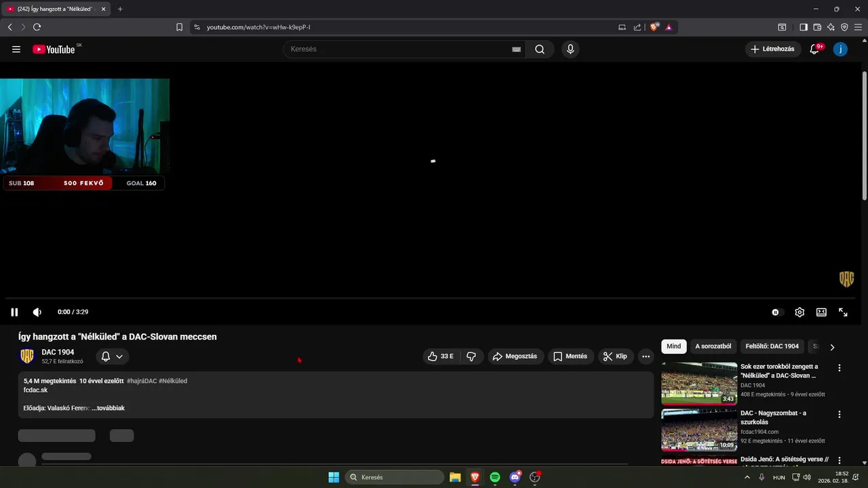This screenshot has width=868, height=488.
Task: Open options for Sok ezer torokból video
Action: [840, 368]
